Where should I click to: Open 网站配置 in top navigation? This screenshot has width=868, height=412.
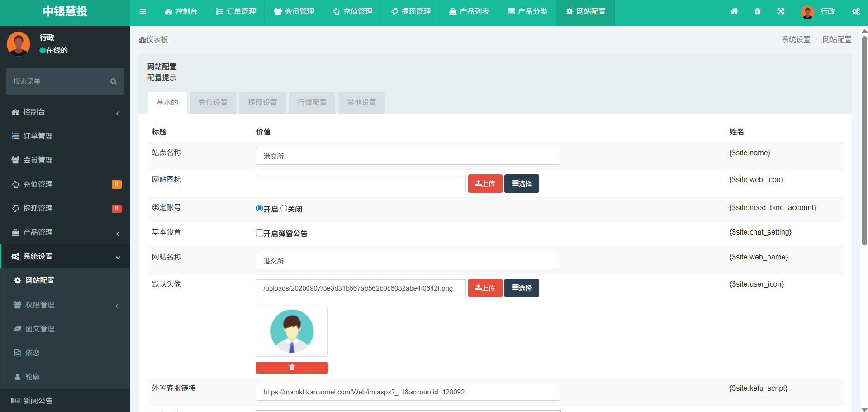[x=585, y=12]
